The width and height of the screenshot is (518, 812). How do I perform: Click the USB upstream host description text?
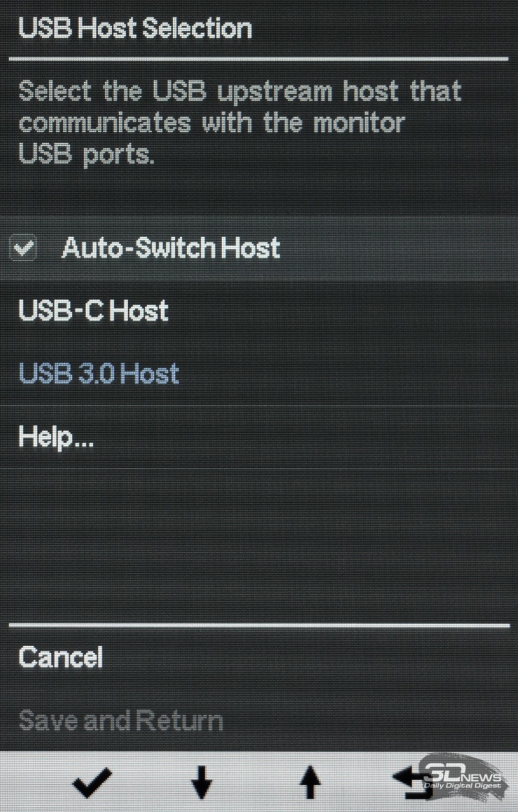click(240, 122)
